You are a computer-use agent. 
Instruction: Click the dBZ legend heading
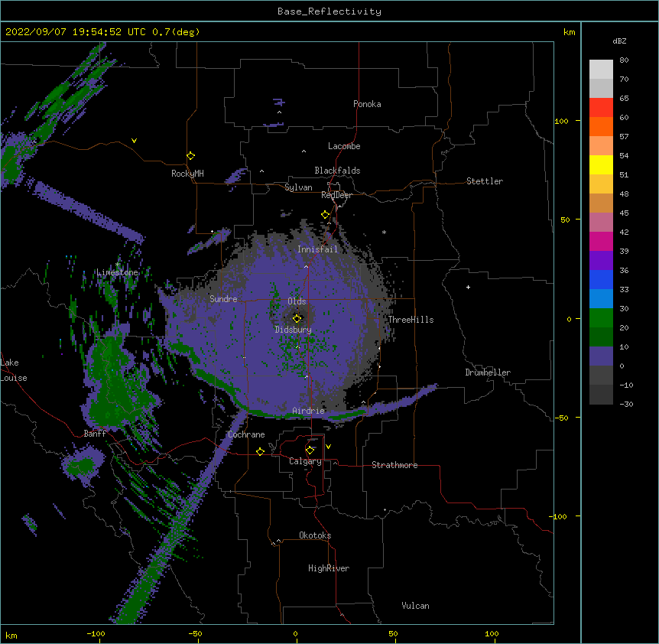pyautogui.click(x=619, y=41)
